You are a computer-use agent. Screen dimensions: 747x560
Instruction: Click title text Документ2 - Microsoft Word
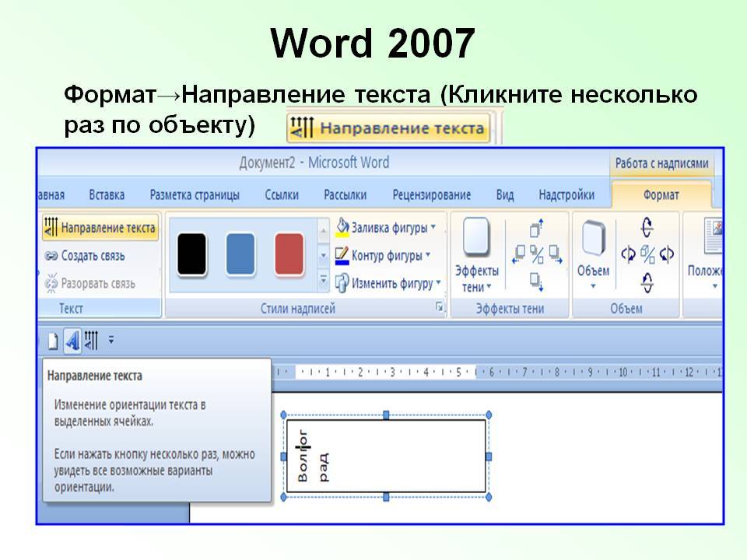314,163
